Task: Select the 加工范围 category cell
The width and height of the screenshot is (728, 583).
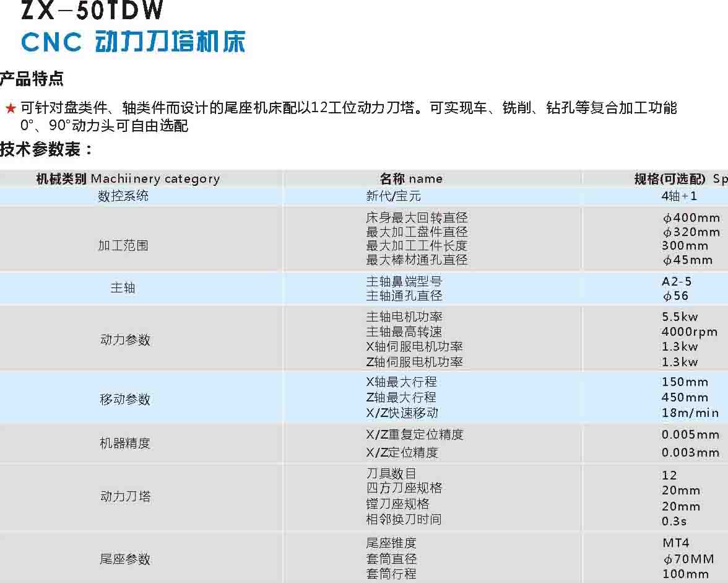Action: (123, 245)
